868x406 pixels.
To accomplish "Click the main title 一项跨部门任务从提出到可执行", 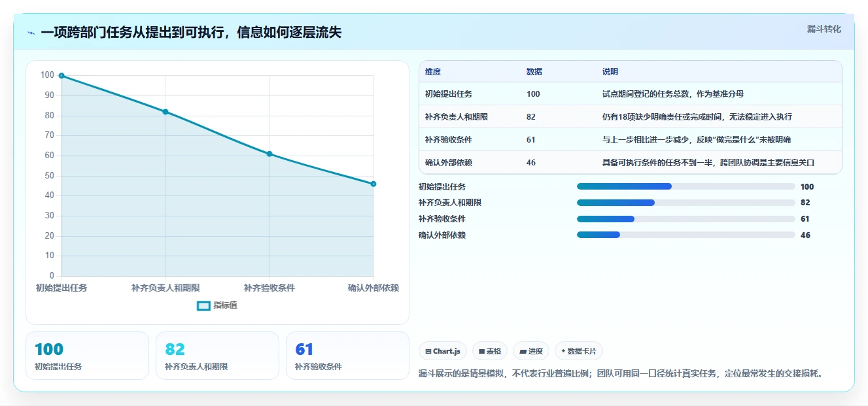I will click(191, 33).
